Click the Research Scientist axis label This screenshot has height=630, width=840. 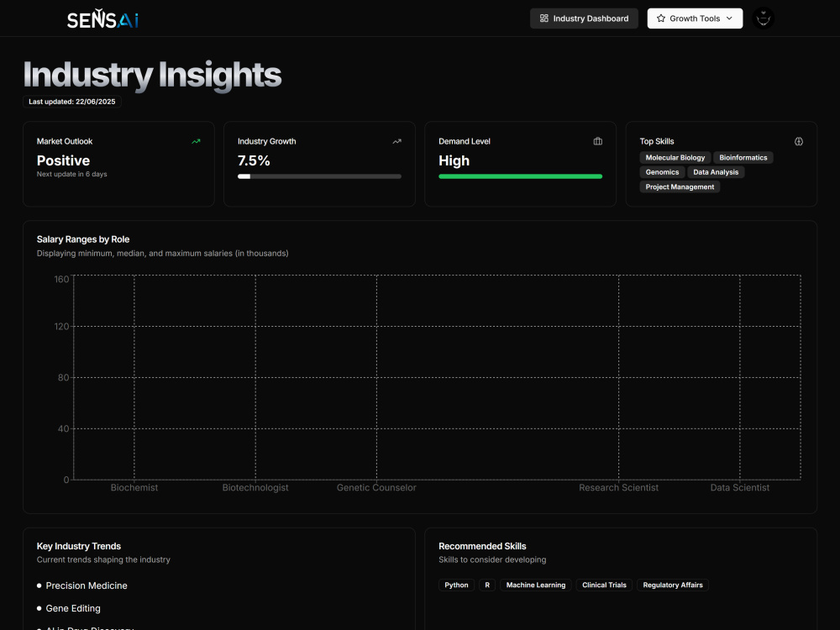pyautogui.click(x=619, y=487)
